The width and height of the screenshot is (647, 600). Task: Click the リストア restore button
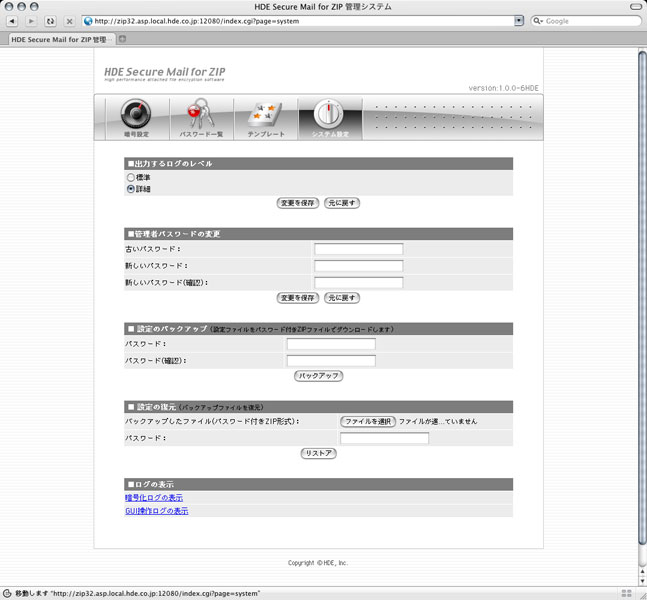point(318,454)
